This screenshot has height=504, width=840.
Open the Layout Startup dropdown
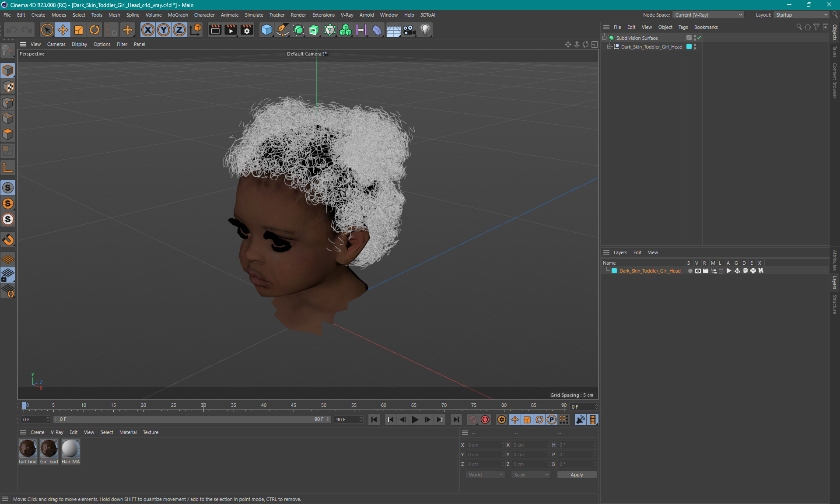801,15
